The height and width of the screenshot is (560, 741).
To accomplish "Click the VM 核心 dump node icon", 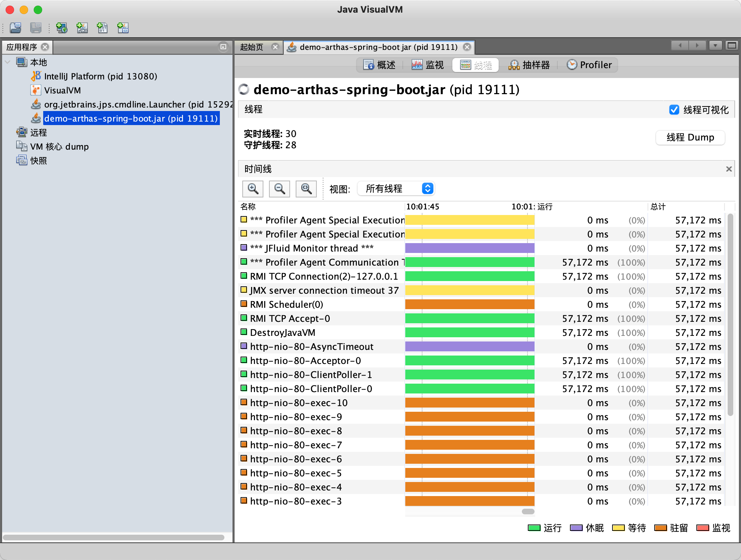I will tap(22, 146).
